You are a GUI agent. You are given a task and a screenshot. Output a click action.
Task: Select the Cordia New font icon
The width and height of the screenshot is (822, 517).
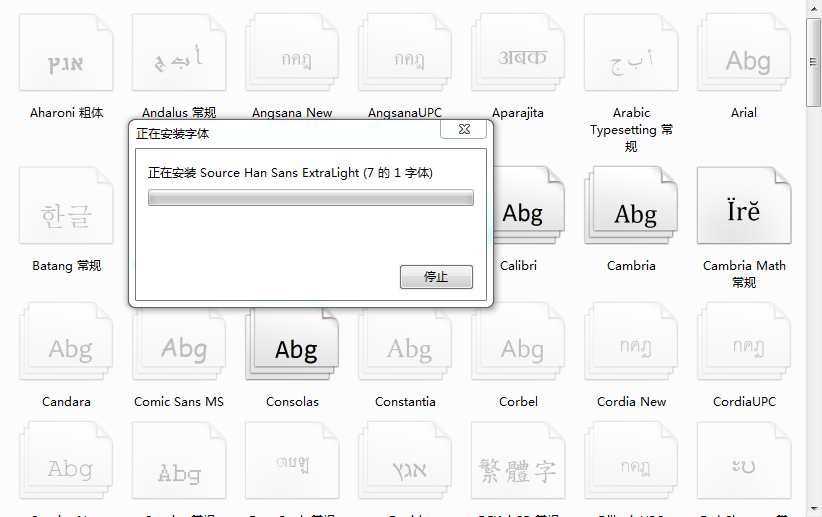point(631,341)
